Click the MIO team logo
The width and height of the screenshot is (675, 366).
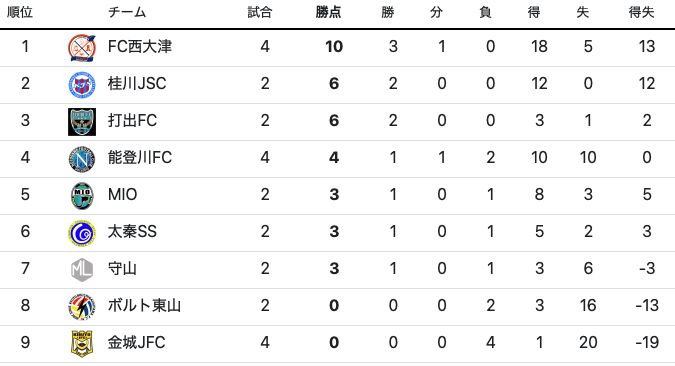pos(82,196)
